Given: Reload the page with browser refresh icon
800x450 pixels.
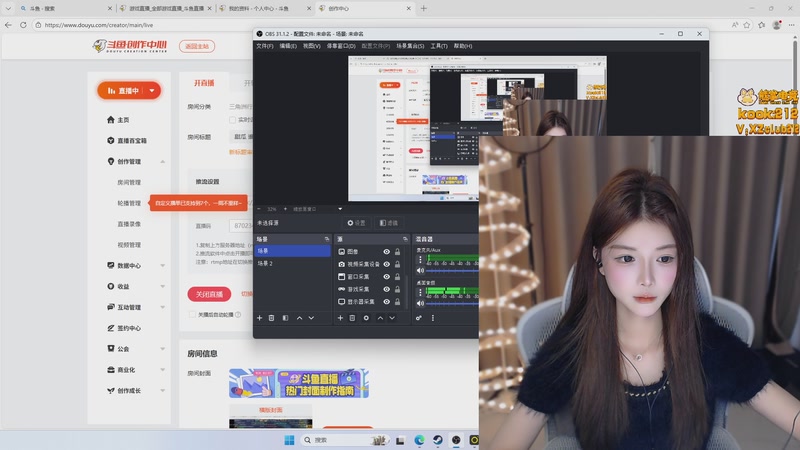Looking at the screenshot, I should [23, 24].
